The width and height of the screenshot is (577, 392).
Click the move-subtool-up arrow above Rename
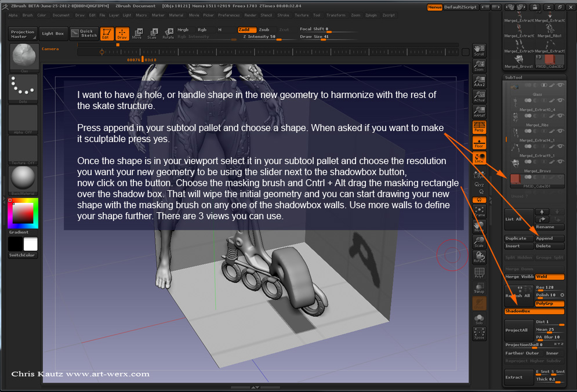pos(542,212)
